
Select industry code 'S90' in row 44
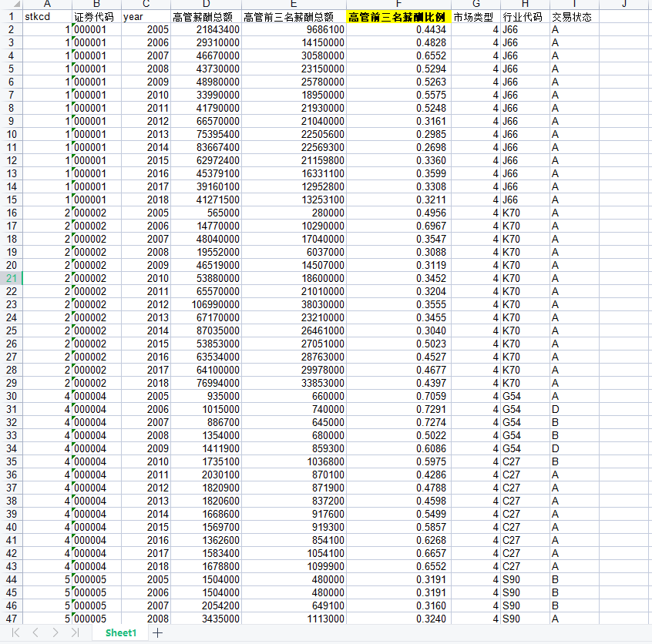pos(525,579)
